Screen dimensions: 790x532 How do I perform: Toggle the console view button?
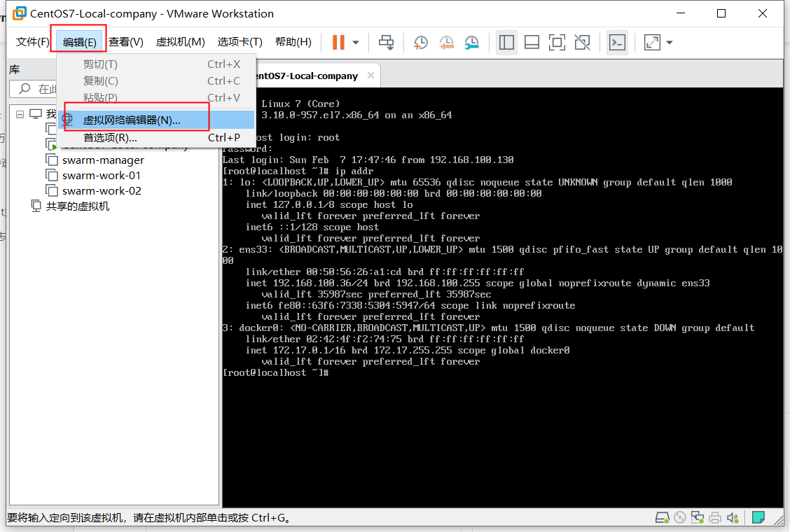point(617,43)
